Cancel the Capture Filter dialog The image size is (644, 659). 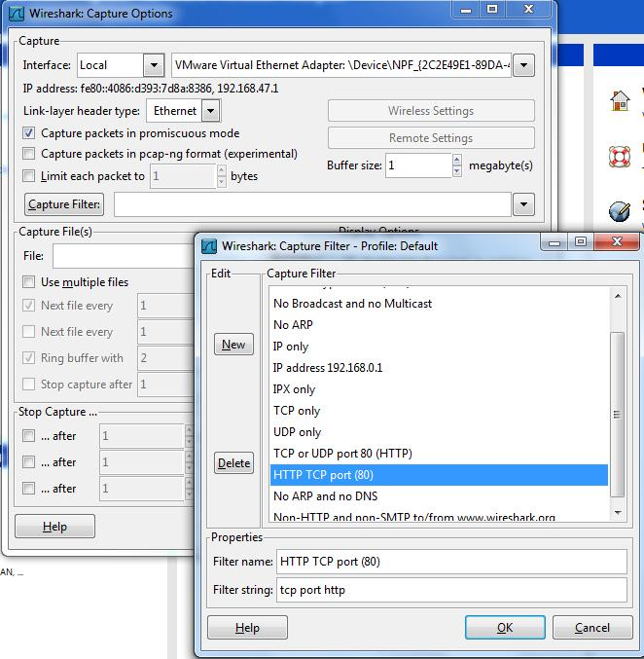tap(592, 628)
